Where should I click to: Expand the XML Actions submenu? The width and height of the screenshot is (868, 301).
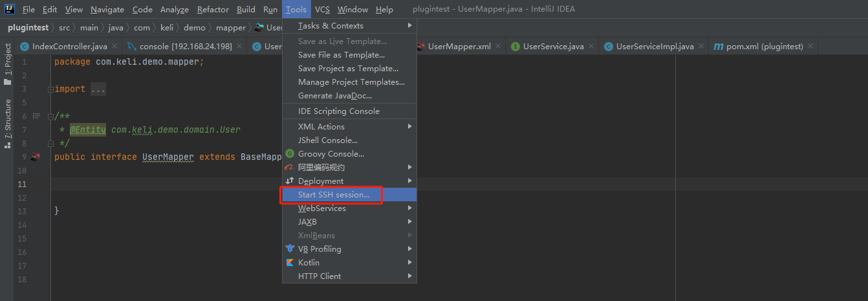(410, 127)
